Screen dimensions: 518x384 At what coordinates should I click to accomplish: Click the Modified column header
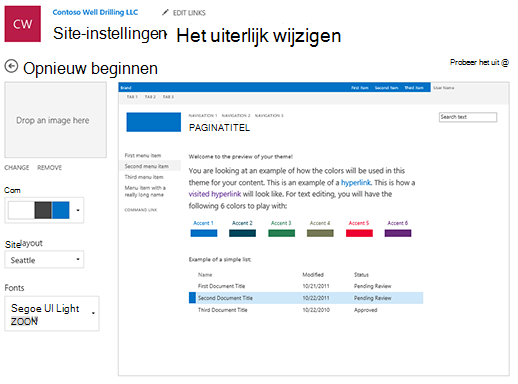[x=313, y=275]
